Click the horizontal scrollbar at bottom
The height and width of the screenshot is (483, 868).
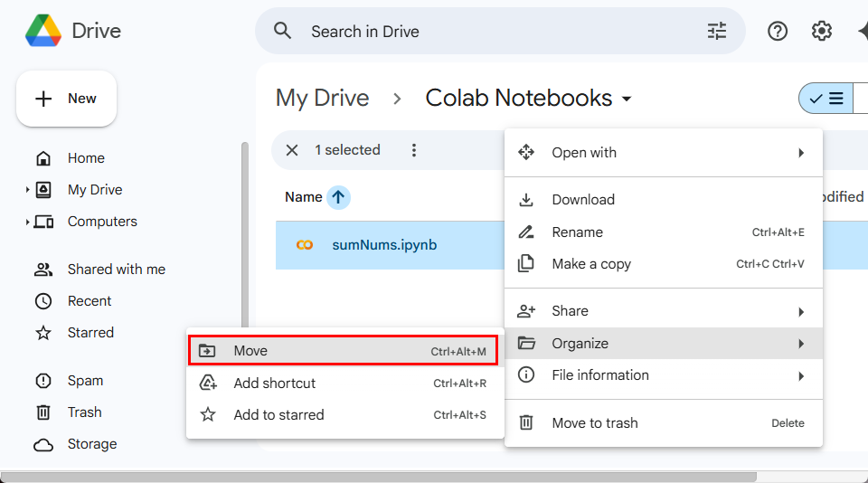[x=379, y=477]
